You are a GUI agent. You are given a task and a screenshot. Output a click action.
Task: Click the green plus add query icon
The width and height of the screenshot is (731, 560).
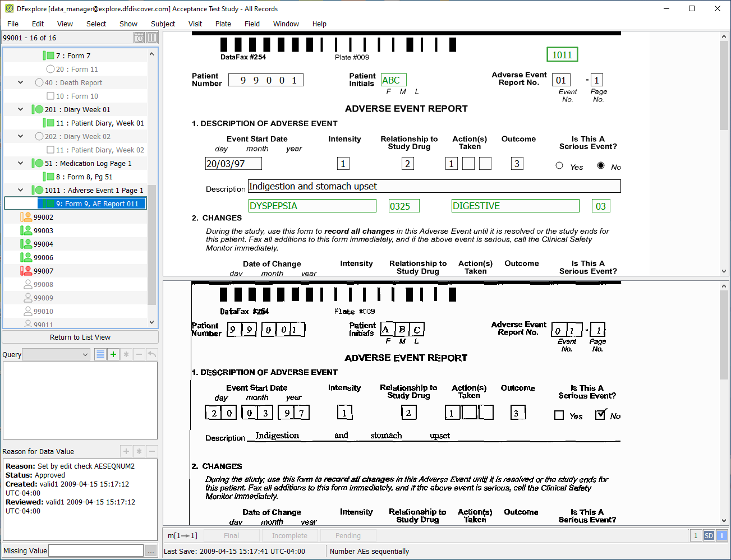point(113,354)
